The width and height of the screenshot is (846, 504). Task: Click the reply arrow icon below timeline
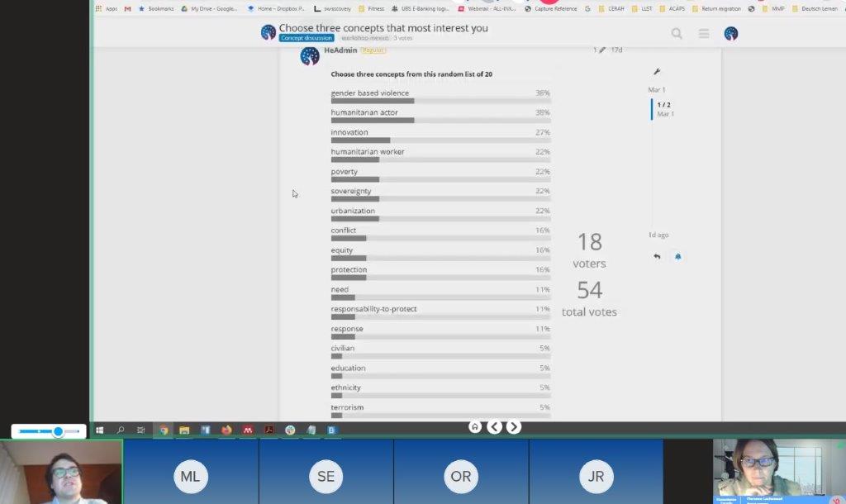[x=657, y=256]
